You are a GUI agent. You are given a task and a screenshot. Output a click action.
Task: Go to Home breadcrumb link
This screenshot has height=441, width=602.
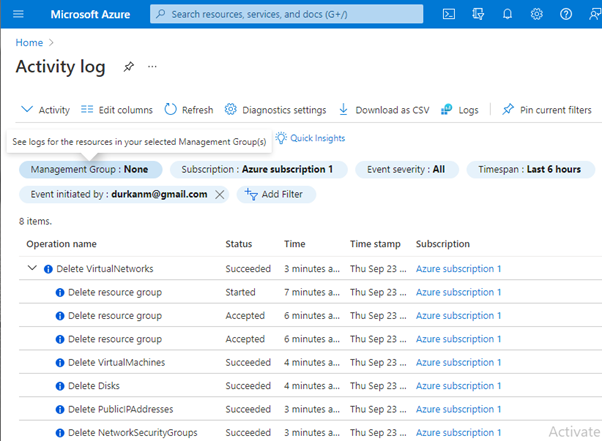28,43
